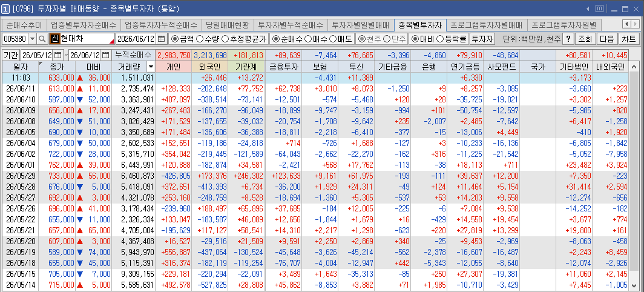Click the 다음 next button

pyautogui.click(x=606, y=39)
